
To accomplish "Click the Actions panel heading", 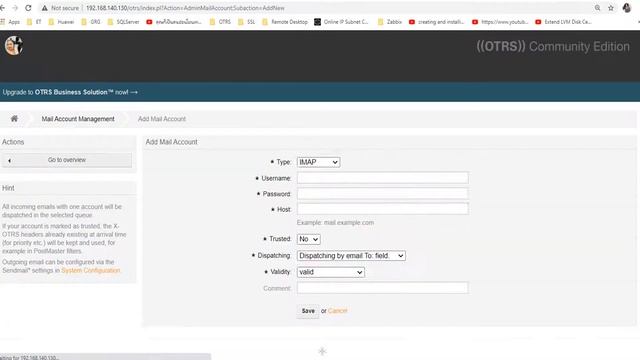I will click(x=13, y=142).
